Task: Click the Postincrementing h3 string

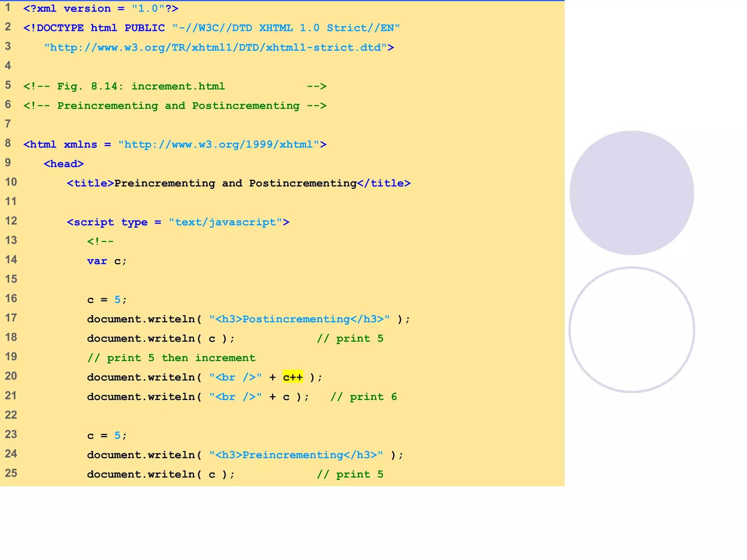Action: click(299, 319)
